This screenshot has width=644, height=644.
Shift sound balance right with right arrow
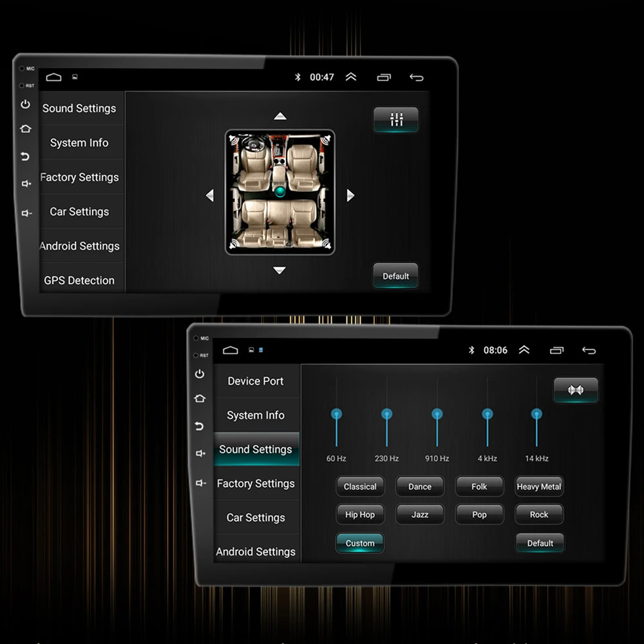(x=350, y=195)
